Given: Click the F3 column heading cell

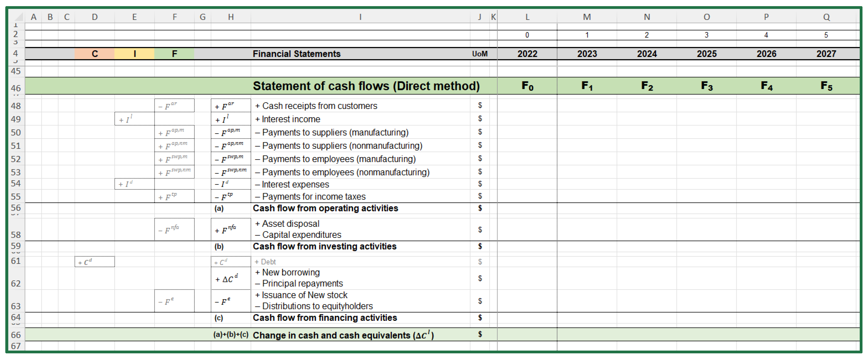Looking at the screenshot, I should pyautogui.click(x=707, y=86).
